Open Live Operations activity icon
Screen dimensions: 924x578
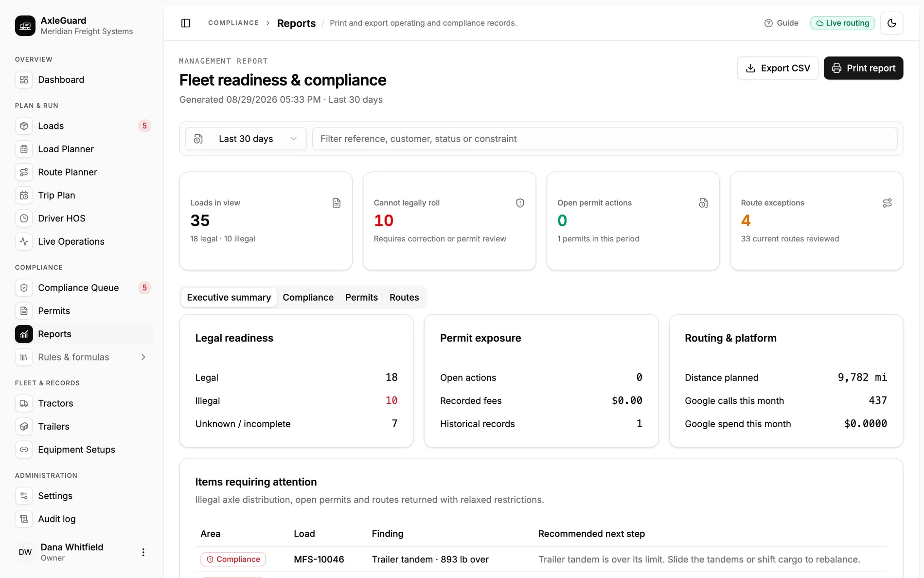tap(24, 241)
